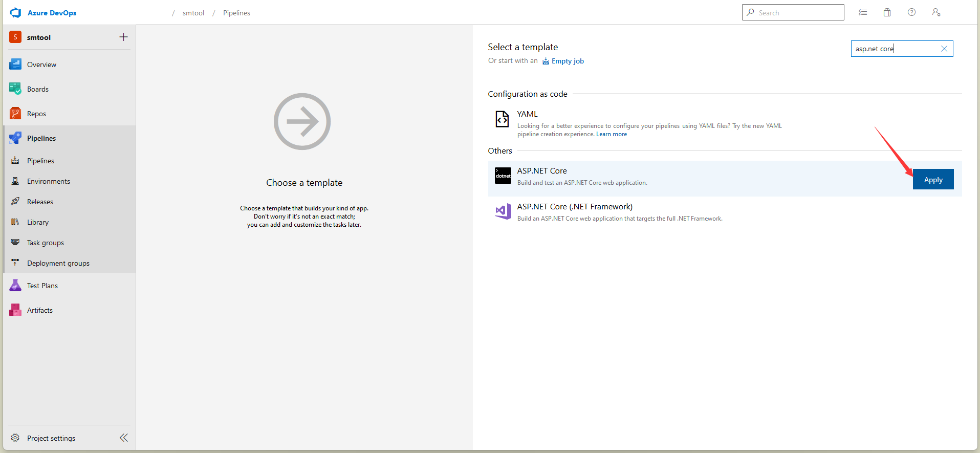Open Project settings at the bottom
The image size is (980, 453).
coord(51,438)
